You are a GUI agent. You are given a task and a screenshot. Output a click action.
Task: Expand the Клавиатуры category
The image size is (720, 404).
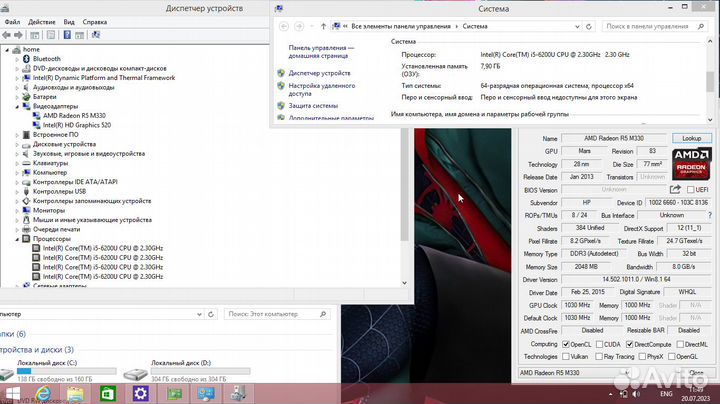tap(17, 163)
